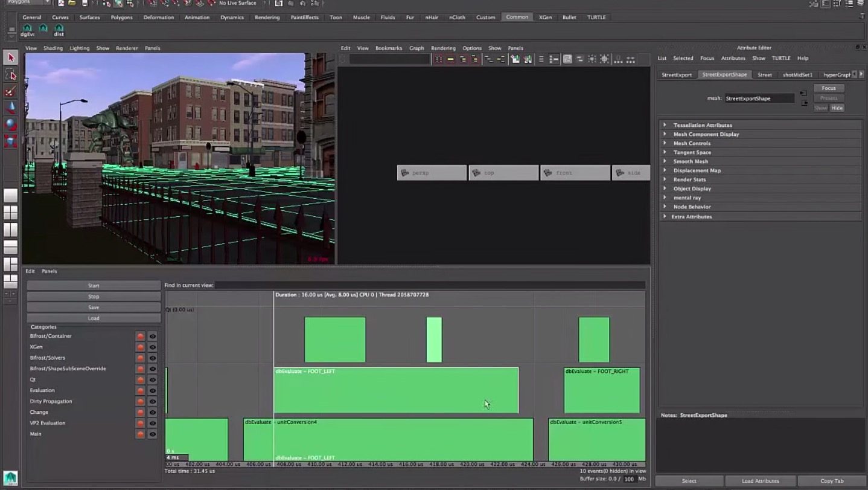Activate the Scale tool cube icon
The width and height of the screenshot is (868, 490).
point(10,141)
